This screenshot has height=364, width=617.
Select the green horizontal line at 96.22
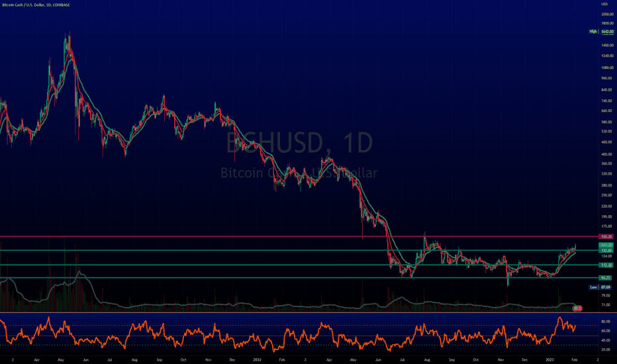tap(299, 278)
